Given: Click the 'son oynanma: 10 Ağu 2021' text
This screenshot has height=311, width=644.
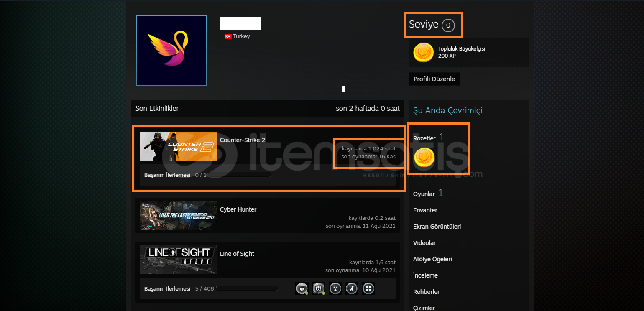Looking at the screenshot, I should click(360, 270).
